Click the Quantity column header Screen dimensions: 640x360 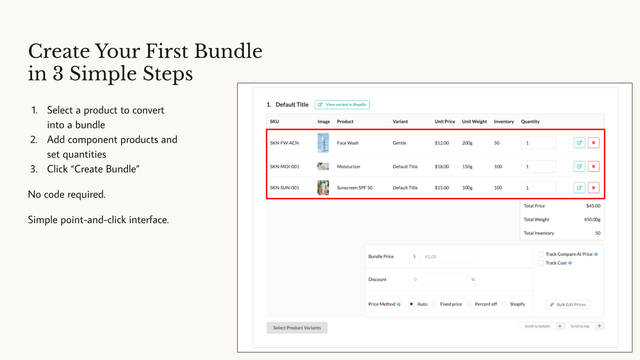tap(530, 122)
